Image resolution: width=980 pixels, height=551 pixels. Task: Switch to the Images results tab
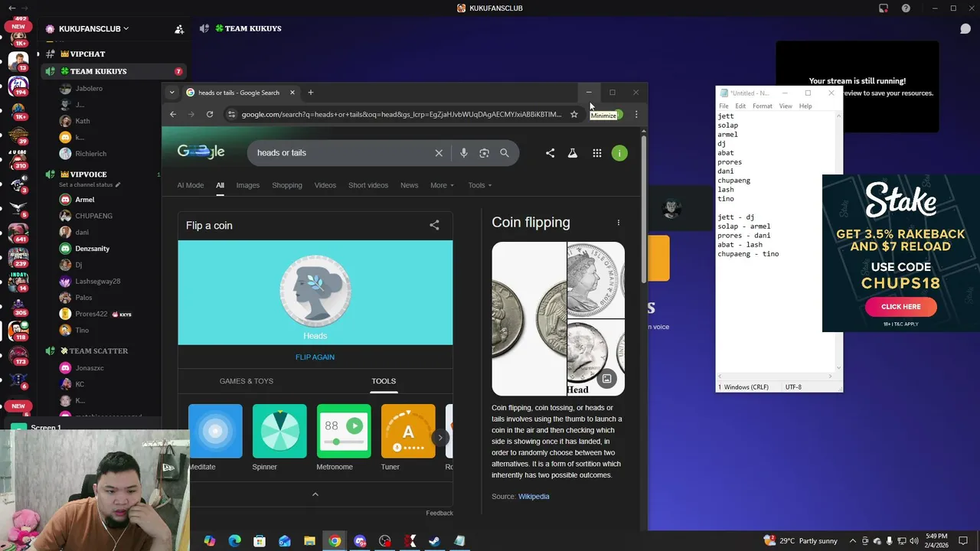(x=247, y=185)
